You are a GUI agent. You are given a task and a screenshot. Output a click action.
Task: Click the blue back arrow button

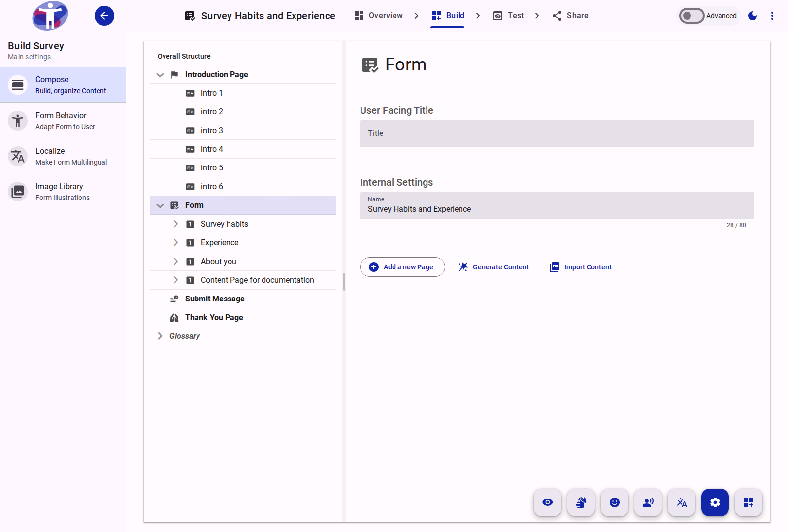pos(104,16)
